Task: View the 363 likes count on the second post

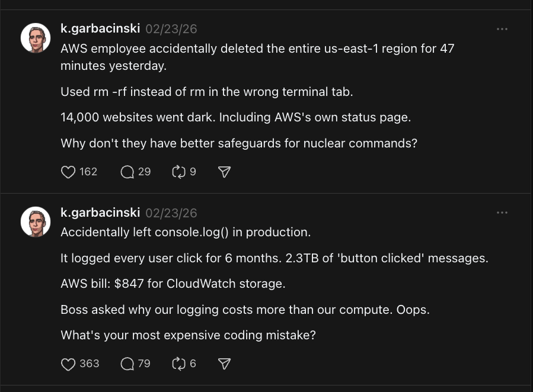Action: click(89, 364)
